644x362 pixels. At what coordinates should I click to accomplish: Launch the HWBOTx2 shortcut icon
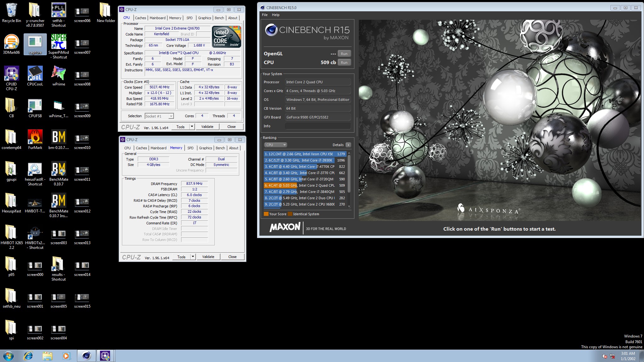35,237
